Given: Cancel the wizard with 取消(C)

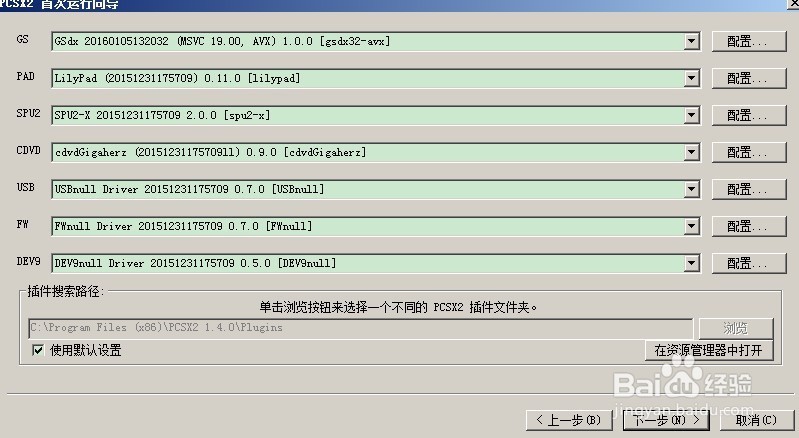Looking at the screenshot, I should coord(756,420).
